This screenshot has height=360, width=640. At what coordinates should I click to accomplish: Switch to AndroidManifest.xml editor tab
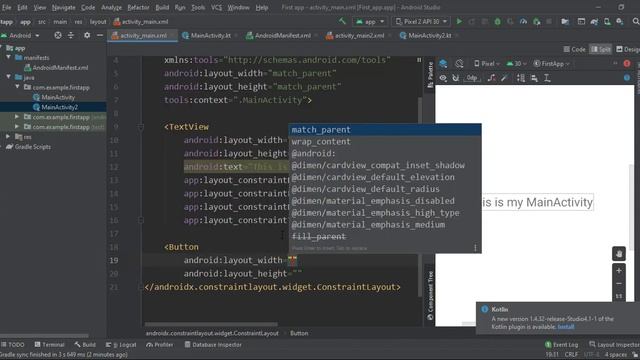click(281, 36)
